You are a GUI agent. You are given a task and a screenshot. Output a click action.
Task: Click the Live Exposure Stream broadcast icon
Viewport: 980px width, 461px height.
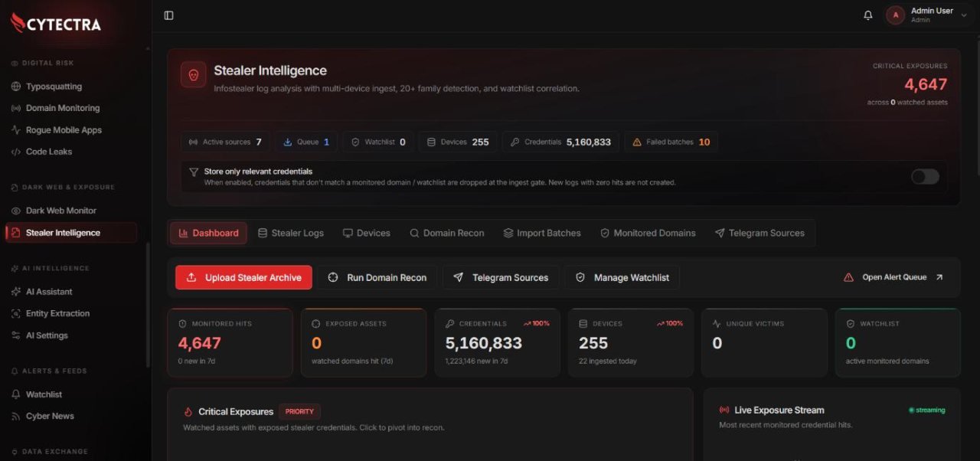click(x=724, y=410)
